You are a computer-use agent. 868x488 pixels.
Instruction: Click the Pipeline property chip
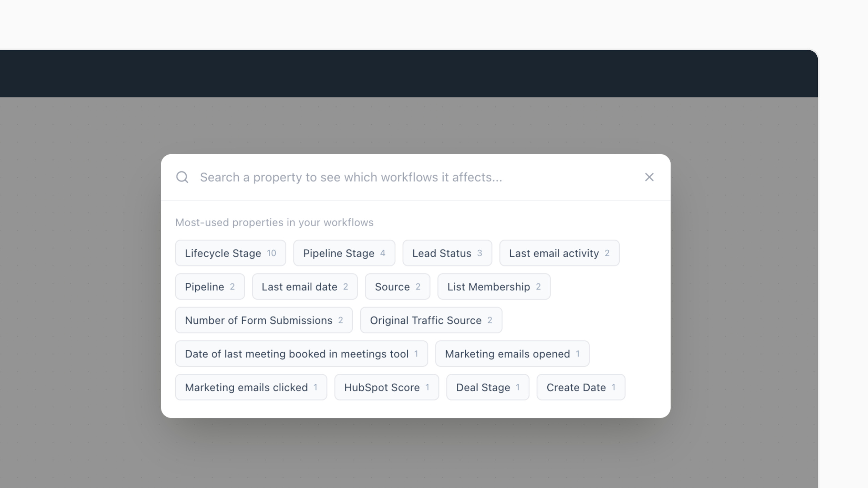210,287
